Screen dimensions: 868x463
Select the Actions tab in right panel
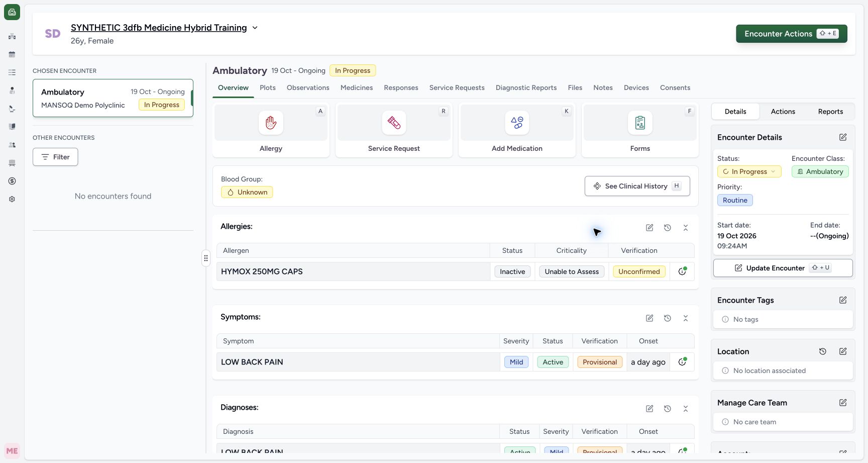point(783,112)
